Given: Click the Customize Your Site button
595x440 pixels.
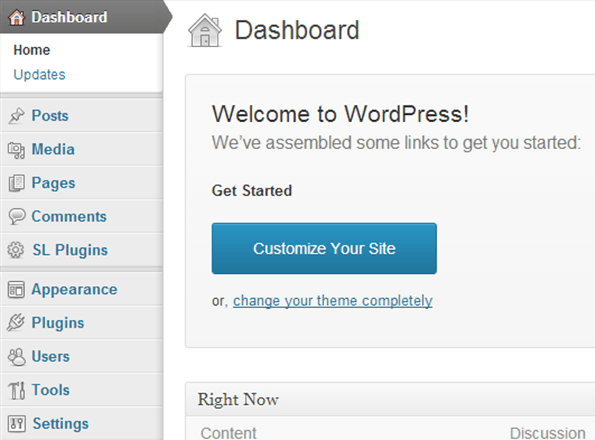Looking at the screenshot, I should click(x=324, y=248).
